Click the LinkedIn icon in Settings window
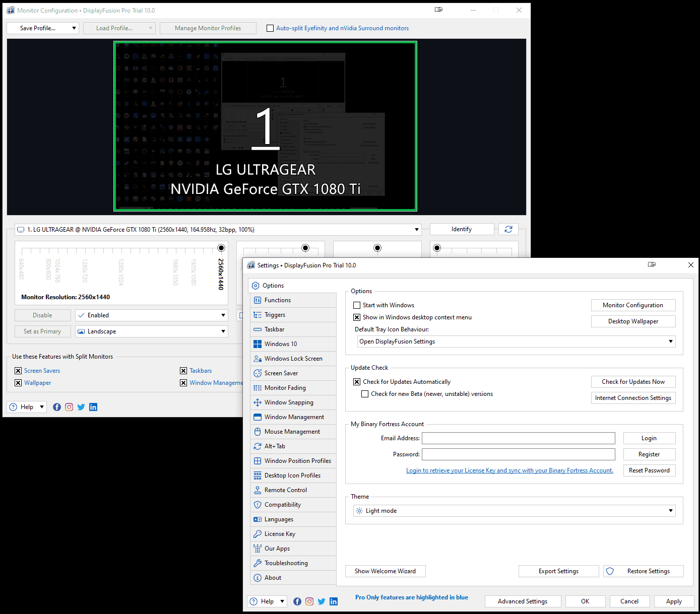The height and width of the screenshot is (614, 700). tap(334, 601)
